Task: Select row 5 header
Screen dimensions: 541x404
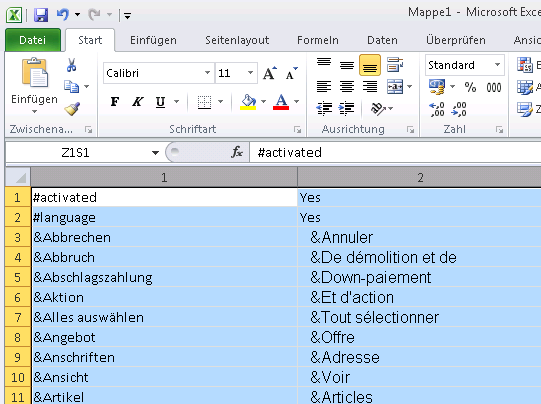Action: (18, 278)
